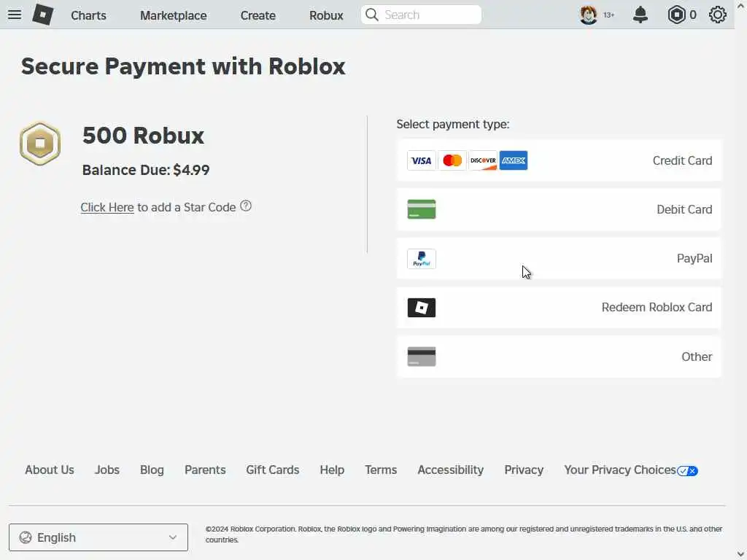Open the Gift Cards footer link
This screenshot has height=560, width=747.
coord(273,470)
